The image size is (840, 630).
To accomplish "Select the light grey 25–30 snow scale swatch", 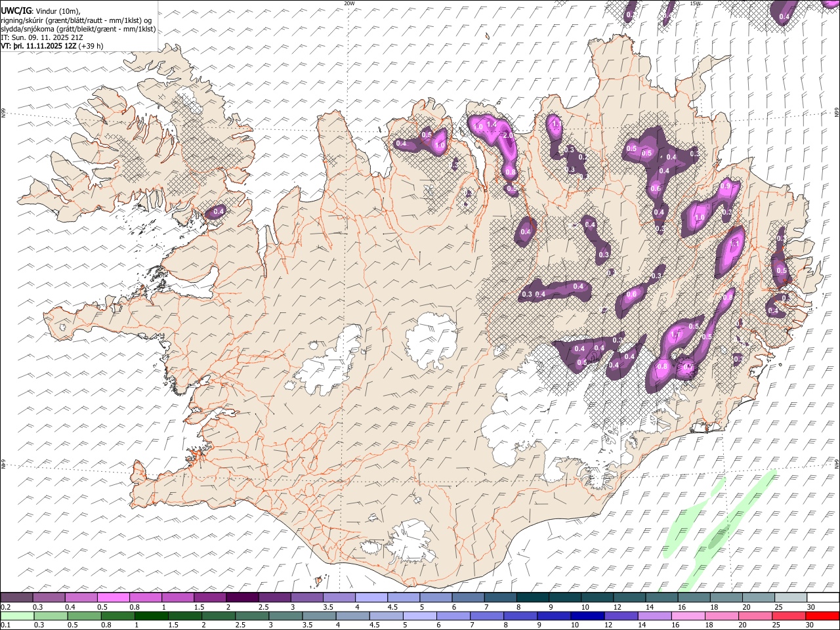I will pyautogui.click(x=790, y=597).
